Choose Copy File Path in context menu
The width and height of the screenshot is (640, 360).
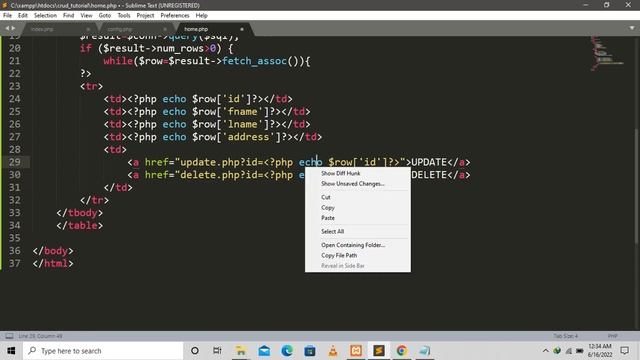pyautogui.click(x=358, y=256)
